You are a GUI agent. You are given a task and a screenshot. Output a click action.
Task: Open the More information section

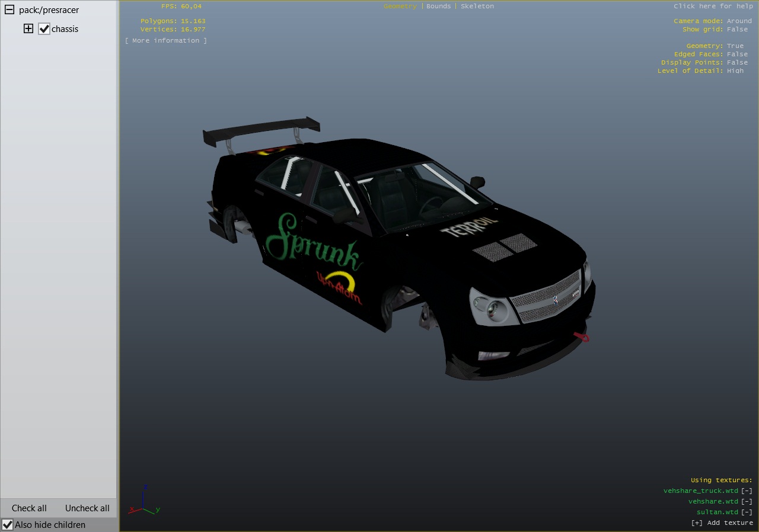pyautogui.click(x=166, y=40)
